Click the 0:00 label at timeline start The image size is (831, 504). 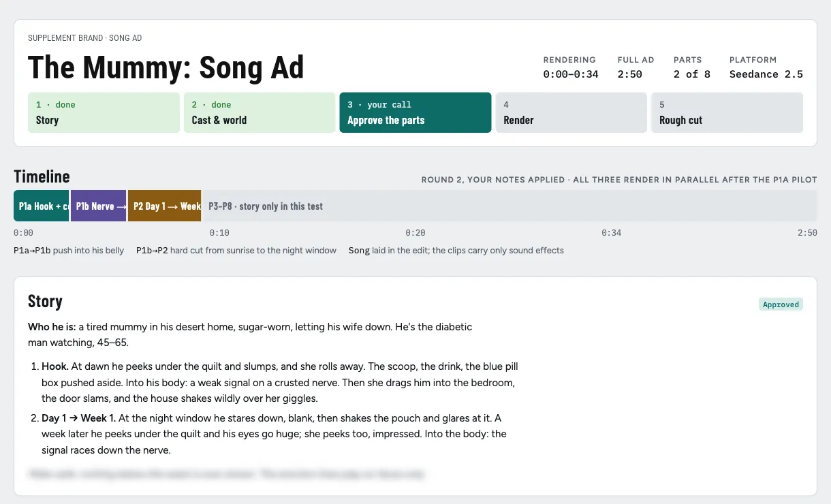click(24, 233)
